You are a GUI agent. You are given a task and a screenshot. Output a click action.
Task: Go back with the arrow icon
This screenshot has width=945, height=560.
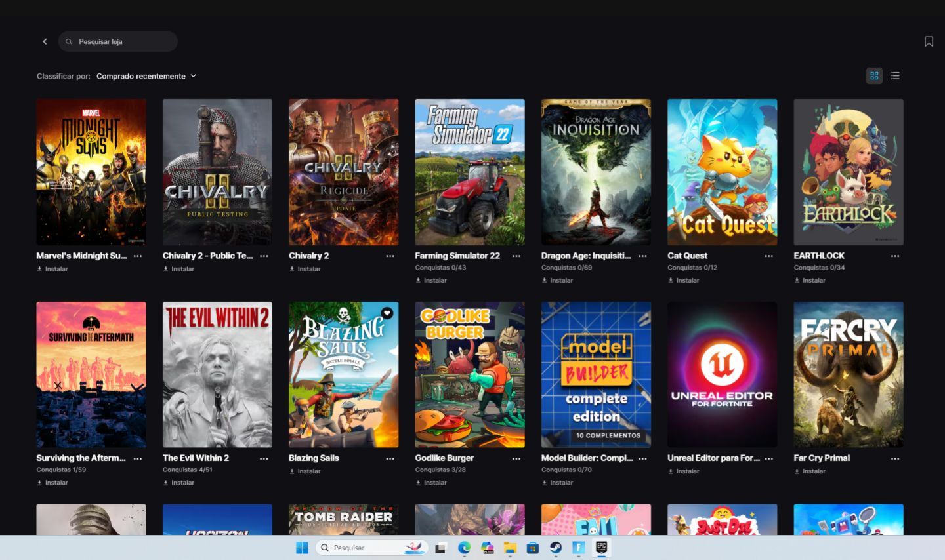45,41
